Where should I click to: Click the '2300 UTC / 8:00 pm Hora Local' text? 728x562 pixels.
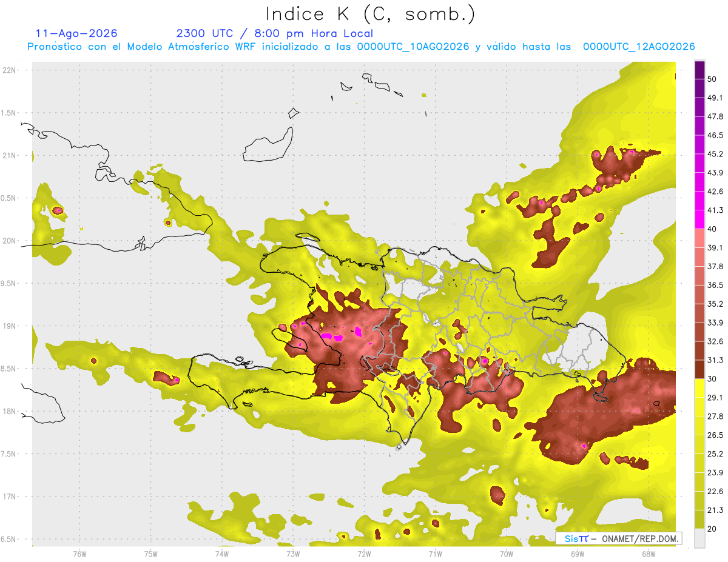click(x=275, y=33)
